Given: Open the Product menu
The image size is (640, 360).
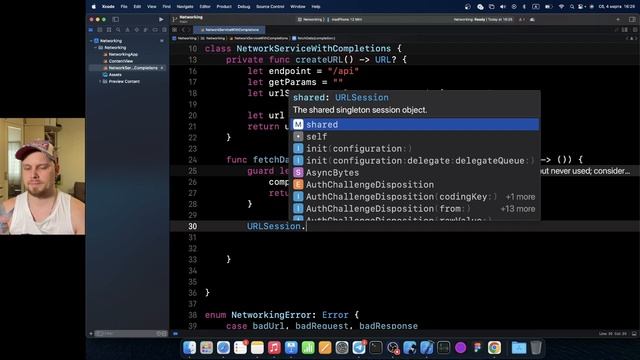Looking at the screenshot, I should [x=224, y=7].
